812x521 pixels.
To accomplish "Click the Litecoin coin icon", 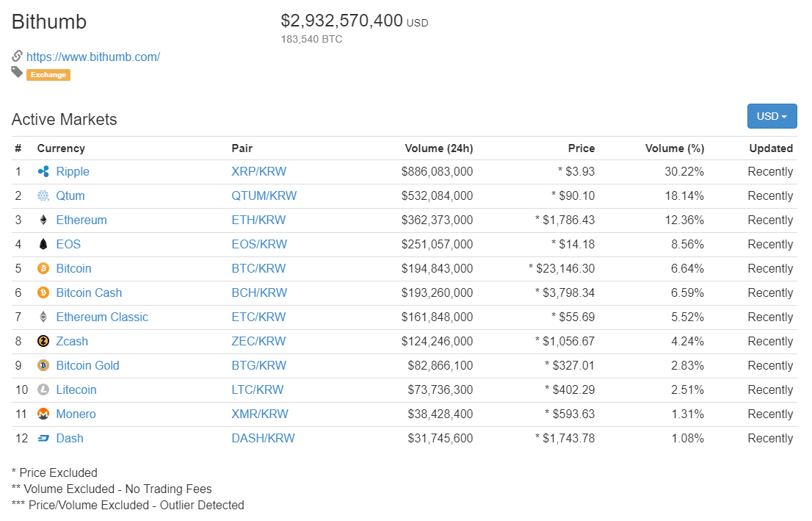I will [x=43, y=390].
